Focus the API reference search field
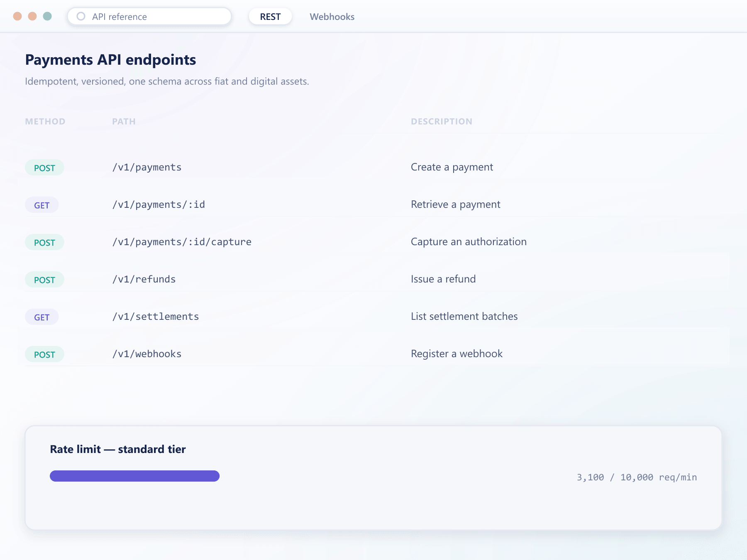This screenshot has width=747, height=560. click(x=149, y=17)
